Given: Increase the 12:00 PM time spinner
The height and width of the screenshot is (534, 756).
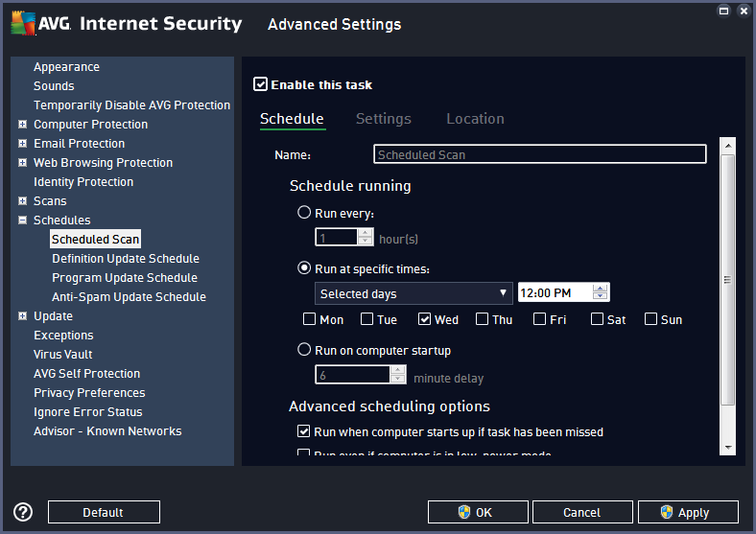Looking at the screenshot, I should coord(600,289).
